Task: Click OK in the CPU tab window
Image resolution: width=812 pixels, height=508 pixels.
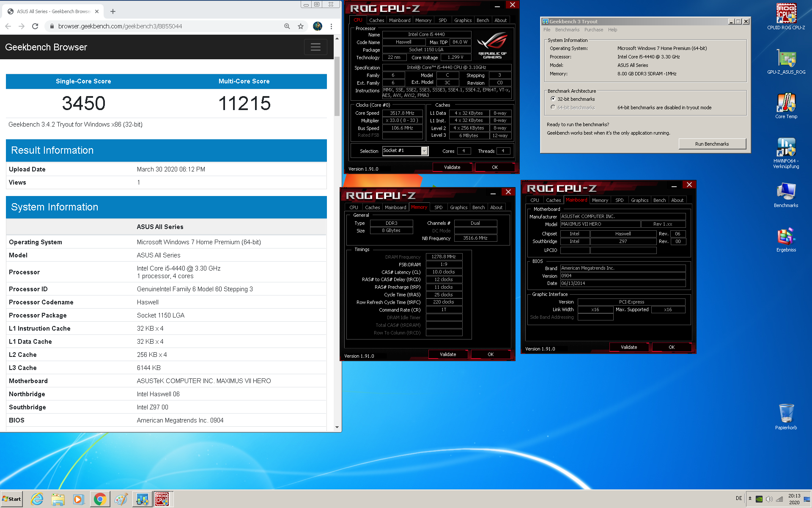Action: 495,167
